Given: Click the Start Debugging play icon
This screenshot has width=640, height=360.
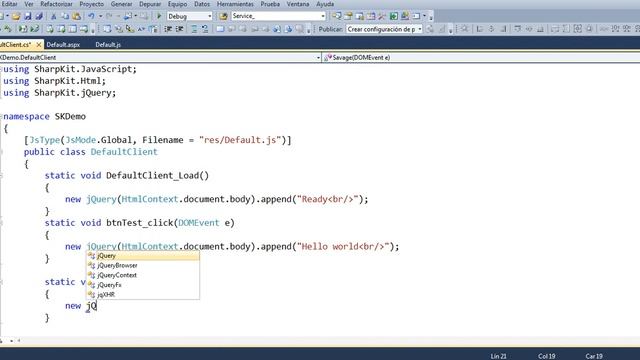Looking at the screenshot, I should tap(159, 16).
